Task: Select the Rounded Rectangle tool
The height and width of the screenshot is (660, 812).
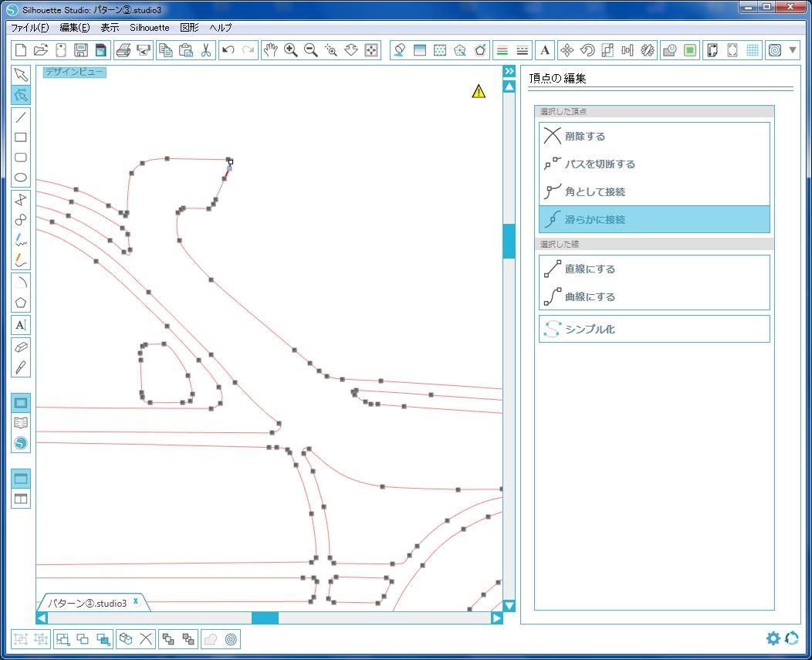Action: [x=21, y=157]
